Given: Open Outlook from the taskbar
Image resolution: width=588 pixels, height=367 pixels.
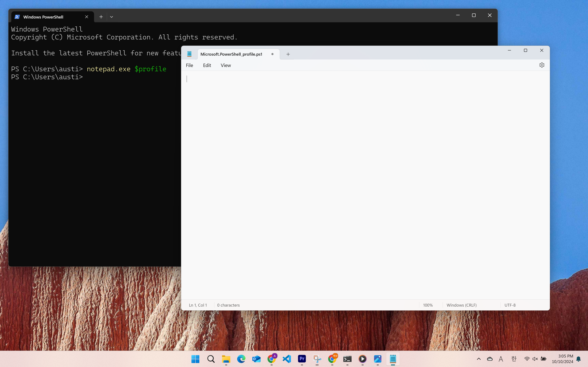Looking at the screenshot, I should tap(256, 359).
